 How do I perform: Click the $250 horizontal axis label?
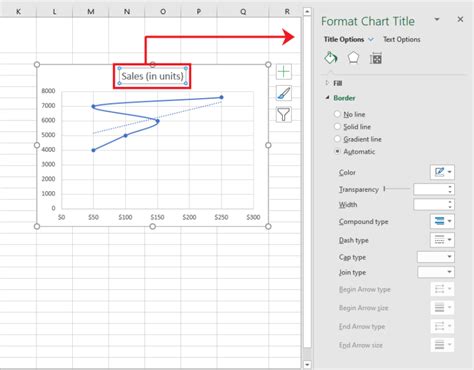click(x=221, y=217)
